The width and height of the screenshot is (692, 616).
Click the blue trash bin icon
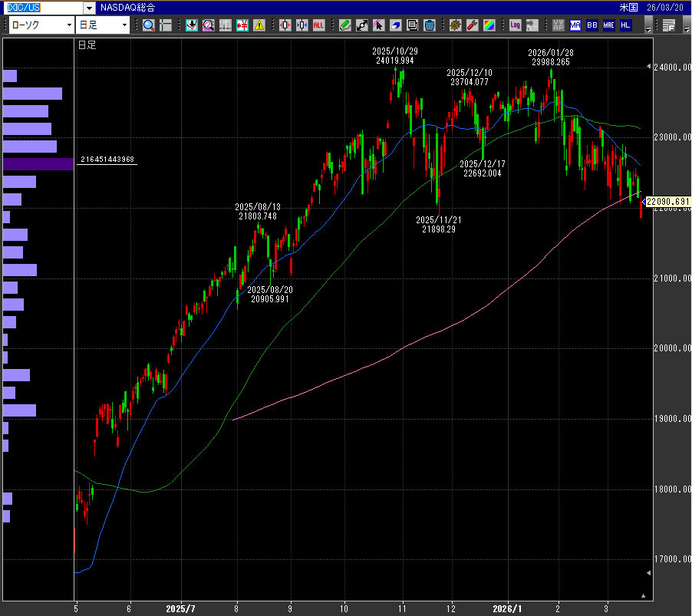[x=430, y=25]
